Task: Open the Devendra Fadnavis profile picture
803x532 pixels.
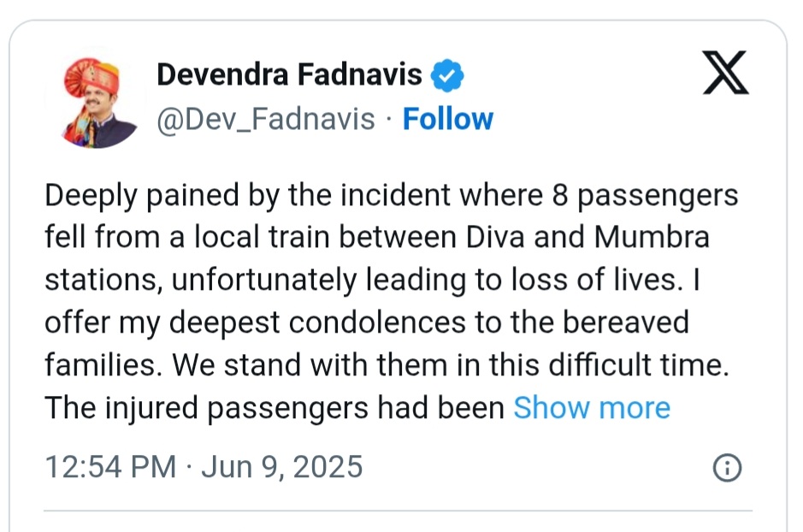Action: [x=100, y=103]
